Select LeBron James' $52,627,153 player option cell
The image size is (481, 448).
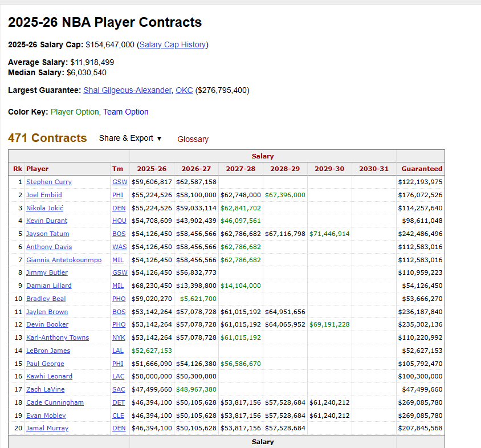tap(152, 351)
